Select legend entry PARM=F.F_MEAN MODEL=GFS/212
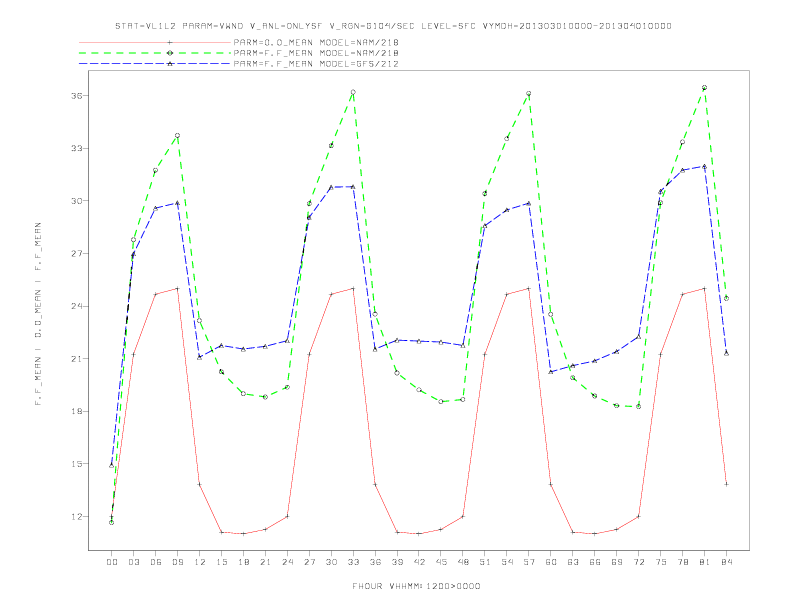The width and height of the screenshot is (792, 612). coord(316,64)
